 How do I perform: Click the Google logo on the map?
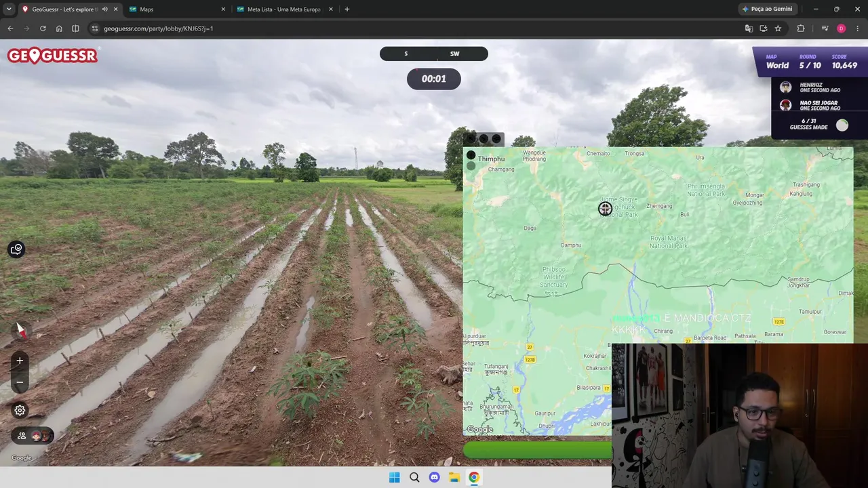pos(480,430)
